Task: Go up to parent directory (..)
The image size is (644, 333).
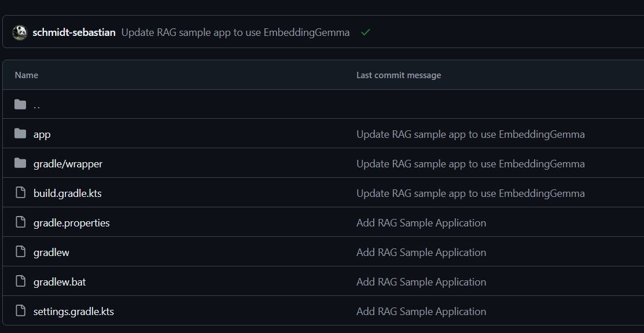Action: pos(37,105)
